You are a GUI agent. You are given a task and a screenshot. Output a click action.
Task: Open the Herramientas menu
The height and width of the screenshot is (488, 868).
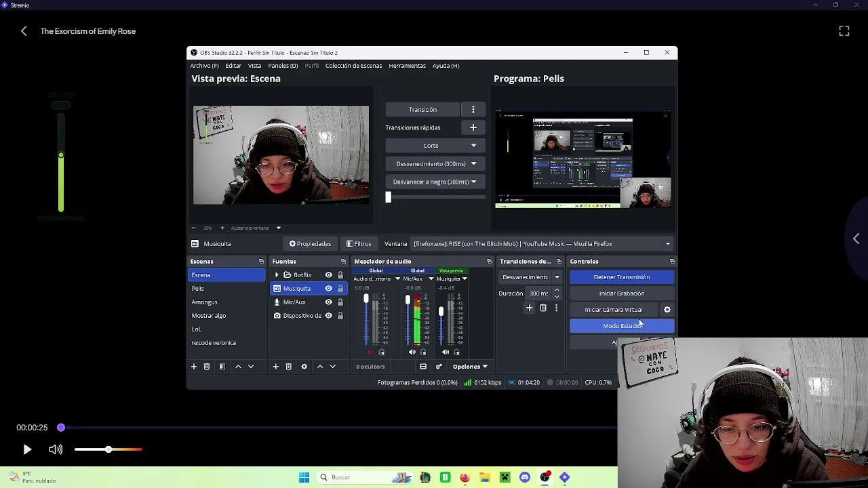(407, 66)
